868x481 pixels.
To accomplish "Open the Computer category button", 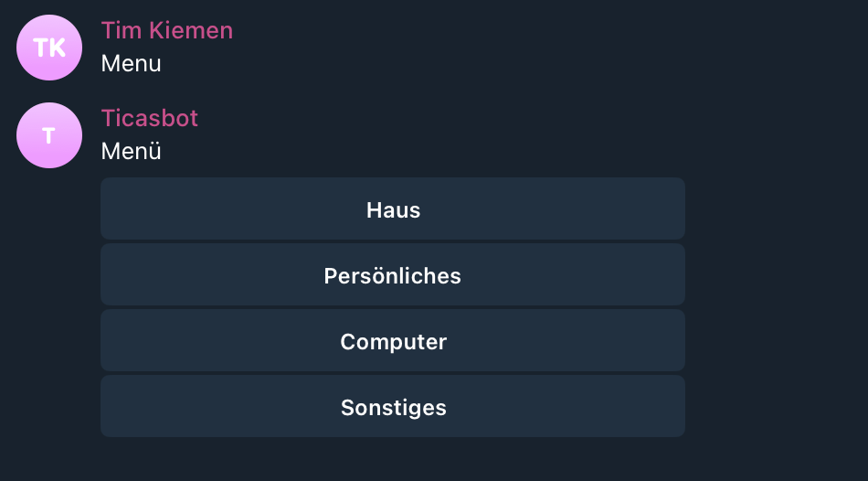I will [x=393, y=340].
